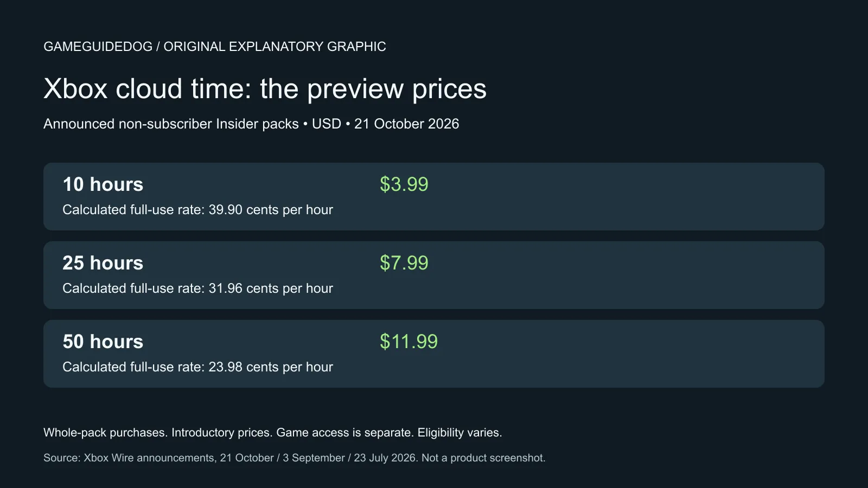Viewport: 868px width, 488px height.
Task: Select the 25 hours pack card
Action: coord(434,275)
